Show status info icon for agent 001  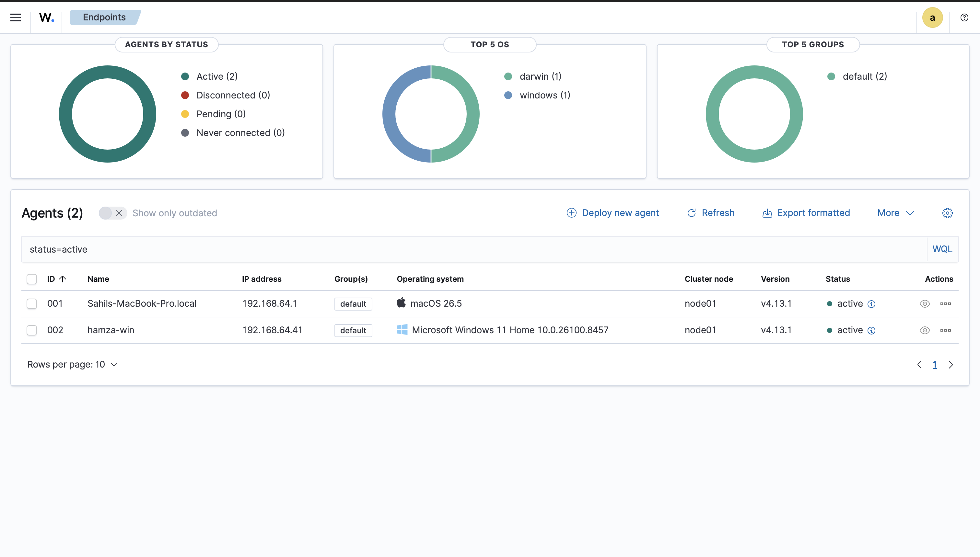click(x=872, y=304)
